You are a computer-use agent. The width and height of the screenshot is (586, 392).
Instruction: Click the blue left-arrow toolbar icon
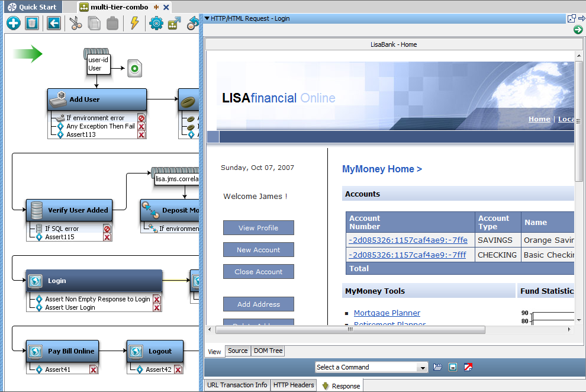point(54,24)
